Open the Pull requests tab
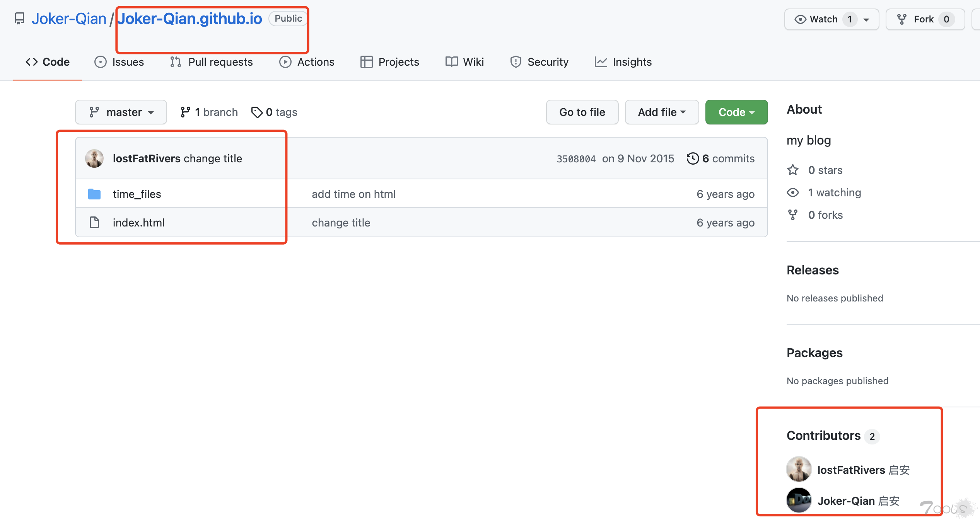The height and width of the screenshot is (521, 980). tap(211, 62)
